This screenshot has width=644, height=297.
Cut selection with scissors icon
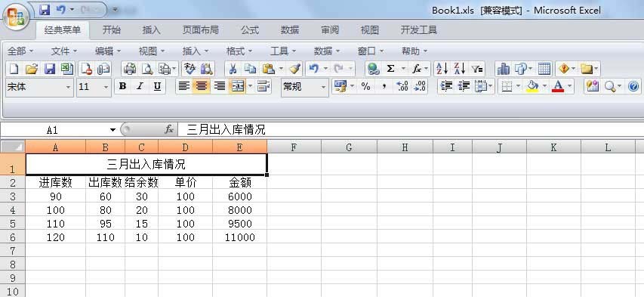(x=233, y=69)
